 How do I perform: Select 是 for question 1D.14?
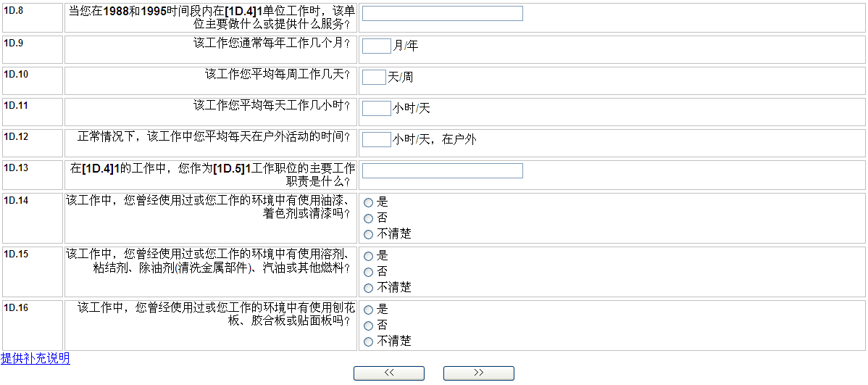tap(368, 202)
